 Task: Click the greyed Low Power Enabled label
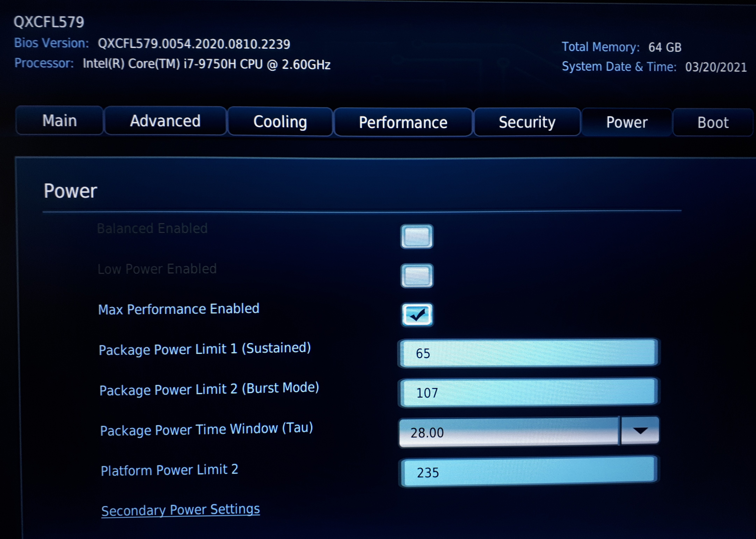[157, 269]
